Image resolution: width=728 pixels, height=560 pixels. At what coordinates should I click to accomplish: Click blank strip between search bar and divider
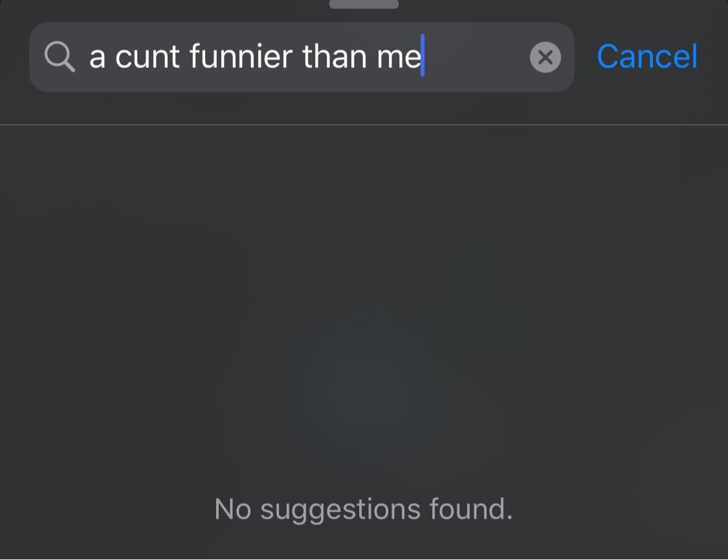click(364, 107)
